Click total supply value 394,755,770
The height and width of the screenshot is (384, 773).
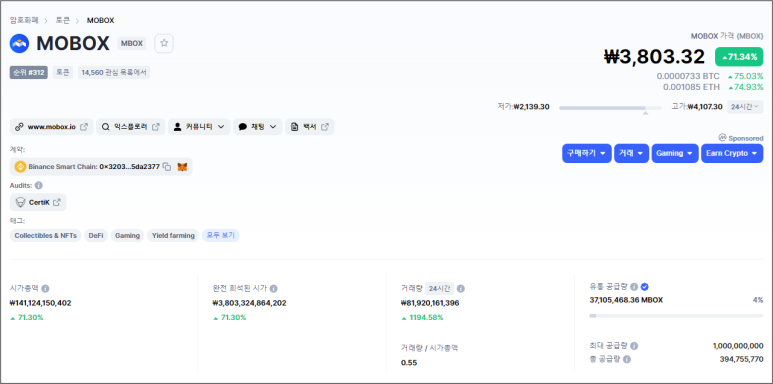(741, 359)
